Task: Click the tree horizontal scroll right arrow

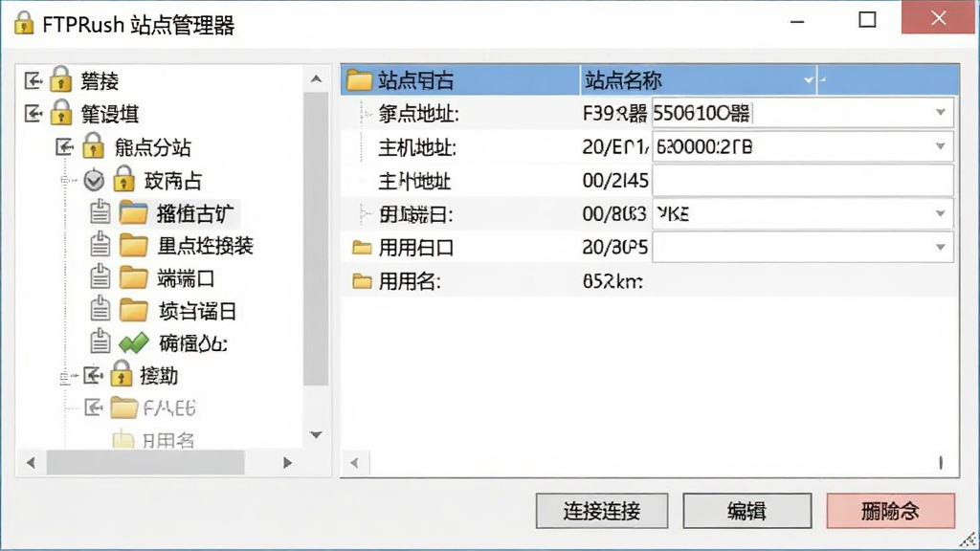Action: click(x=287, y=463)
